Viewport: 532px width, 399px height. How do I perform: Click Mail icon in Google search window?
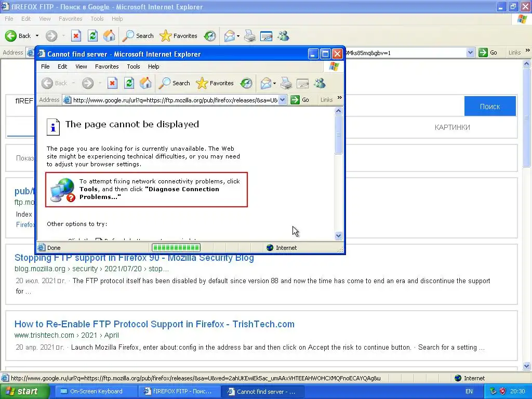click(x=230, y=36)
